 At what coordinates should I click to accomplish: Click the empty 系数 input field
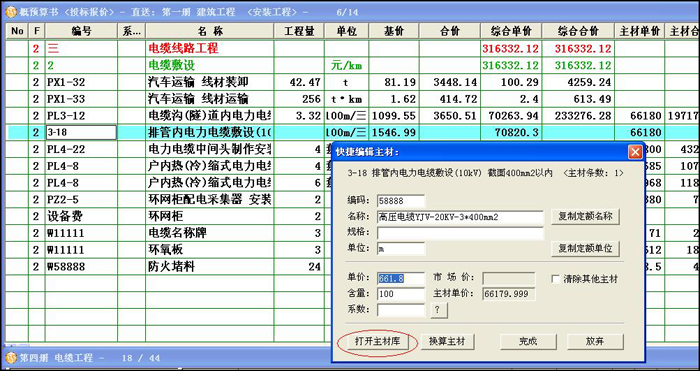[x=401, y=310]
